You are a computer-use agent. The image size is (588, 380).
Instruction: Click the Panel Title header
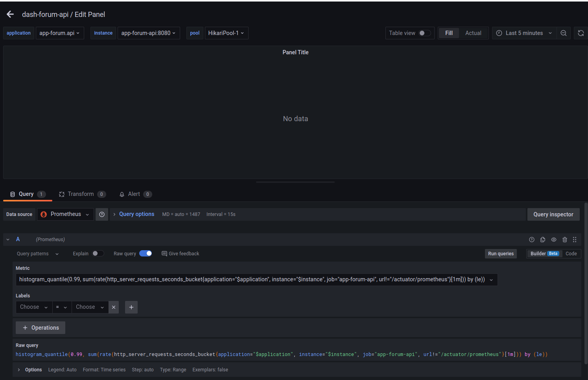tap(295, 52)
